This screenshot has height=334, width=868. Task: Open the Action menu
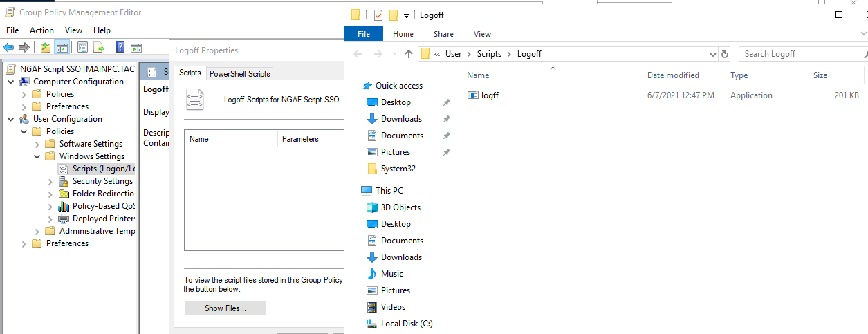(x=41, y=30)
